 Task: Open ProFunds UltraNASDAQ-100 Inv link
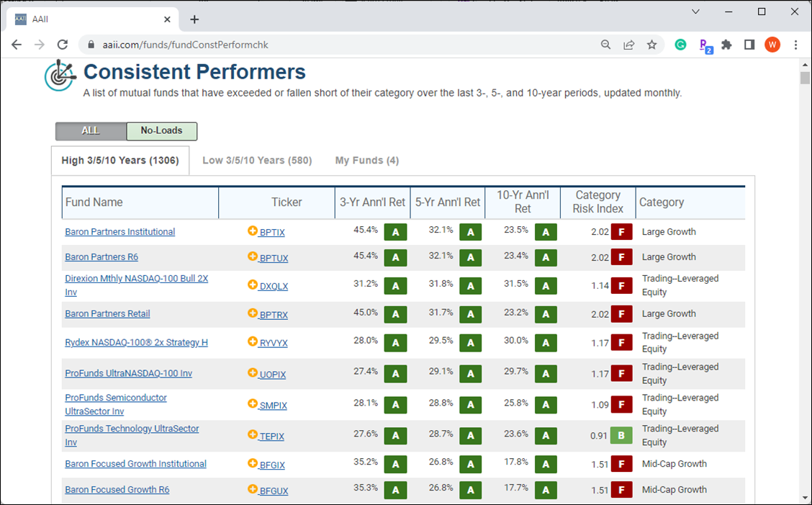click(x=128, y=373)
